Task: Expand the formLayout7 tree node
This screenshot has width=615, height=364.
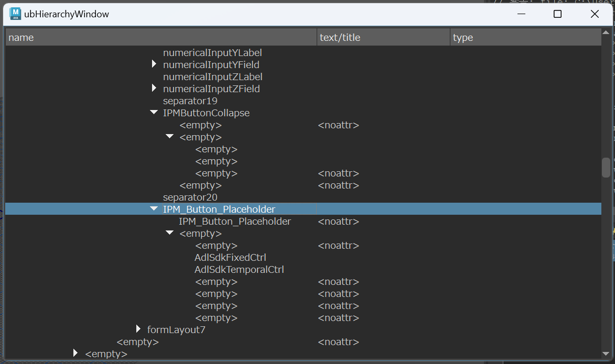Action: [138, 329]
